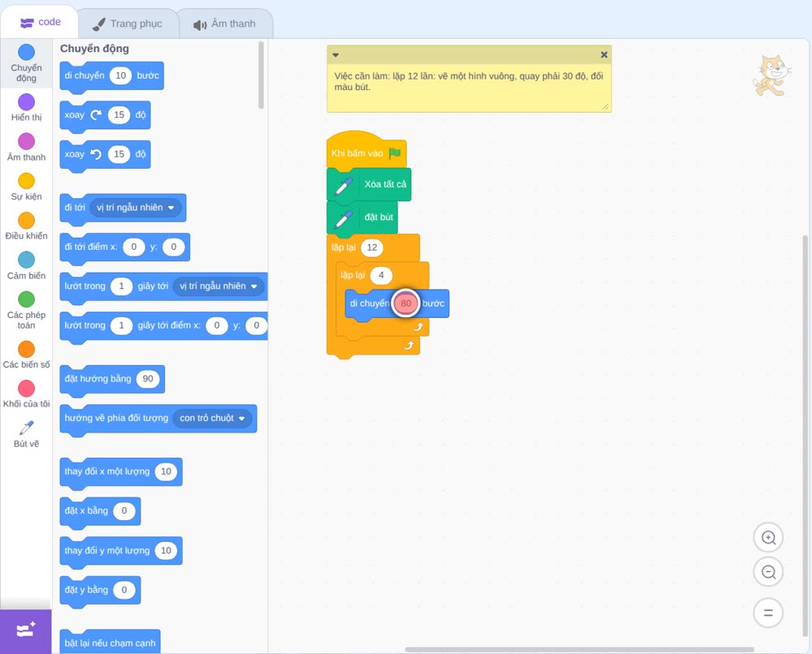Click the workspace horizontal scrollbar
This screenshot has width=812, height=654.
(579, 649)
